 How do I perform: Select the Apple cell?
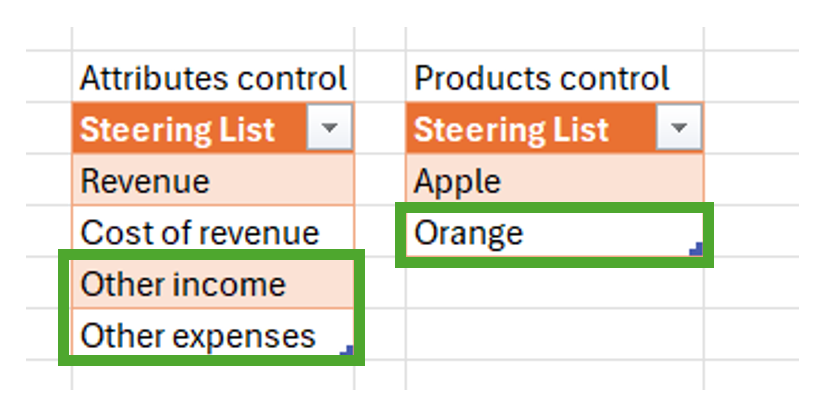point(554,182)
